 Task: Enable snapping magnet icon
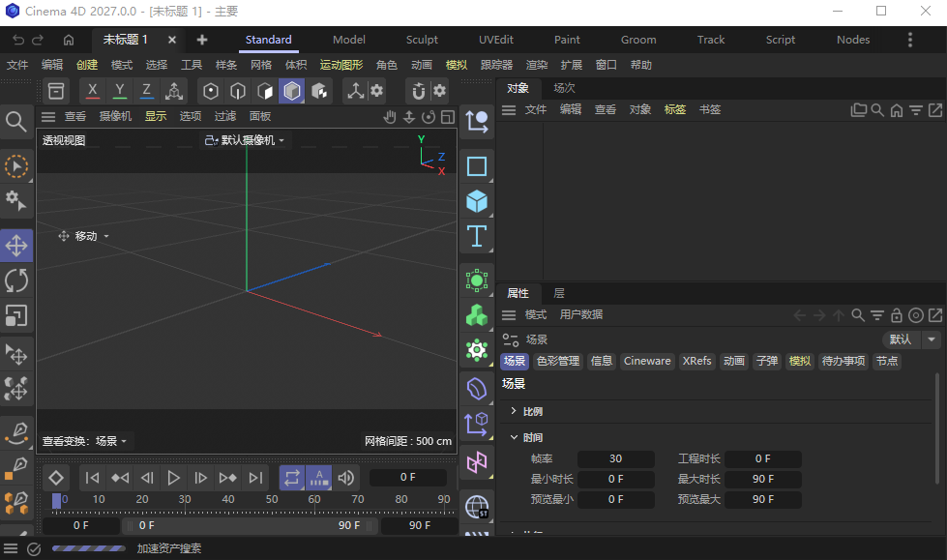(x=418, y=91)
